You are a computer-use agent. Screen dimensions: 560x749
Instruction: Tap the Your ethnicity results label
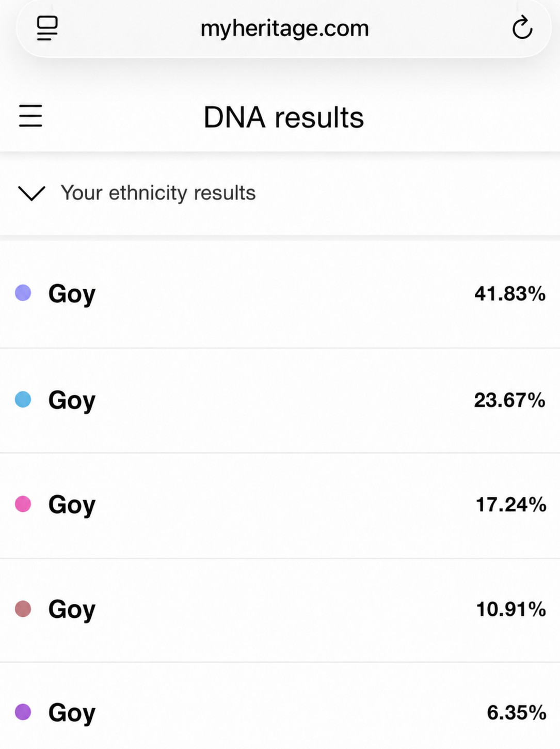tap(158, 193)
